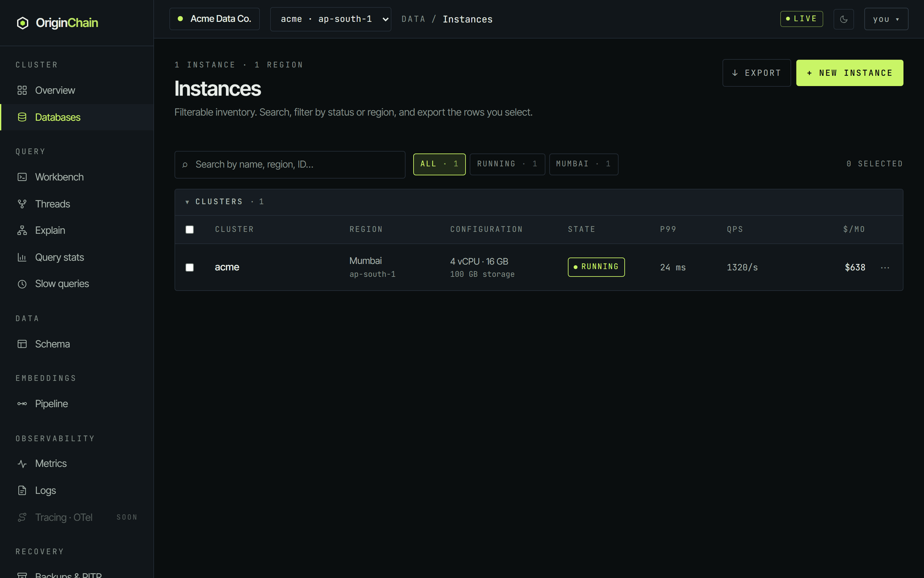This screenshot has height=578, width=924.
Task: Click the $638 monthly cost value
Action: click(855, 268)
